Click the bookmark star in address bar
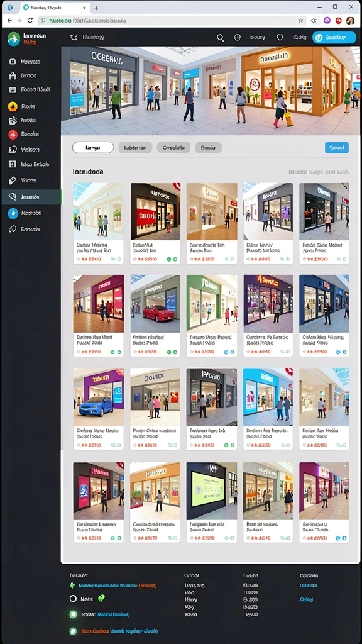362x644 pixels. click(301, 20)
